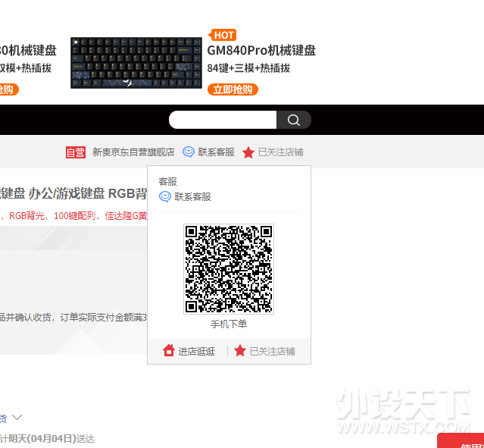Screen dimensions: 484x448
Task: Click the red button at bottom right corner
Action: (462, 441)
